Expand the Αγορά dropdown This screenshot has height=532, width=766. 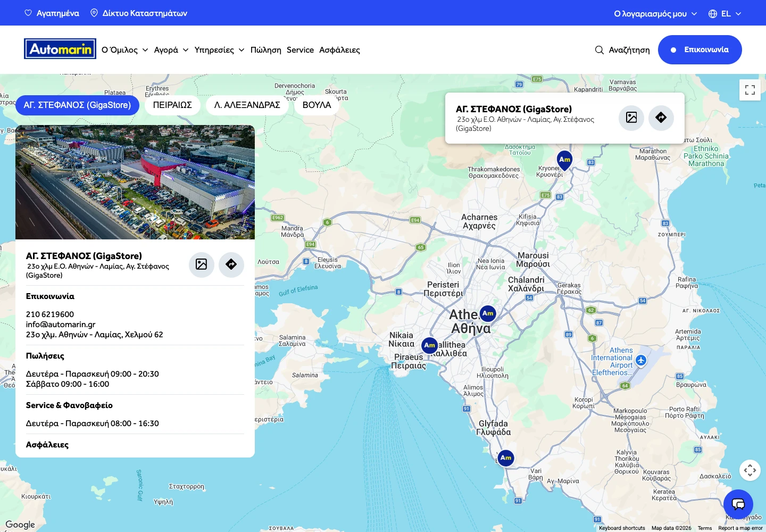point(171,50)
